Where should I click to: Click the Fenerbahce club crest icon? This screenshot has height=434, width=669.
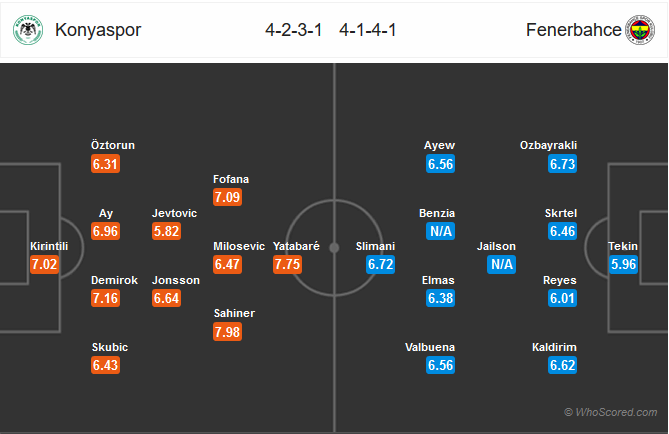pyautogui.click(x=640, y=30)
